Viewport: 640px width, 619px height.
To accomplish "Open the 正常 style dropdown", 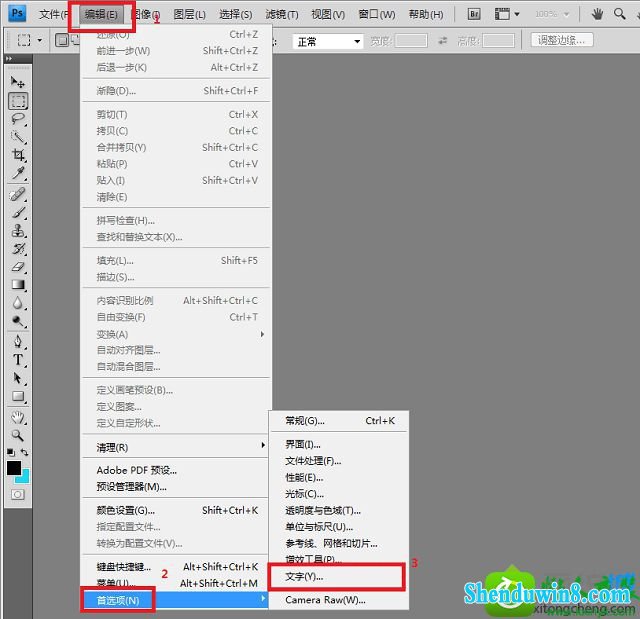I will pyautogui.click(x=328, y=41).
